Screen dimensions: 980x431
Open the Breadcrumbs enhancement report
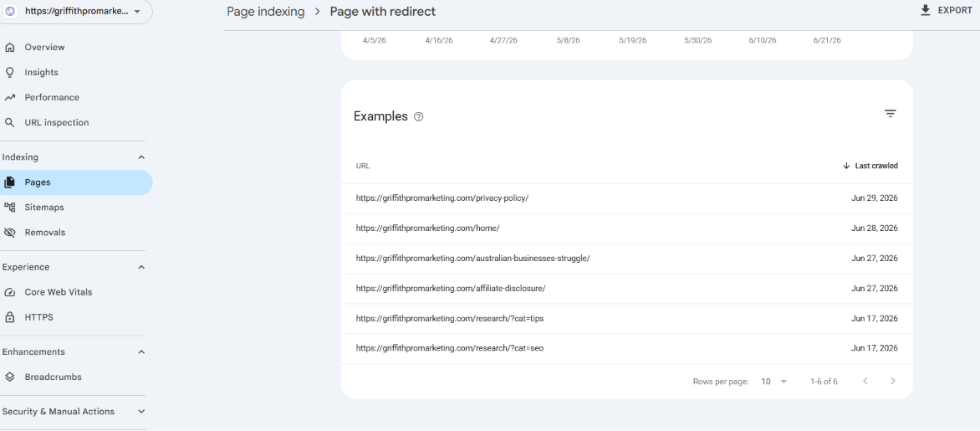(x=54, y=377)
